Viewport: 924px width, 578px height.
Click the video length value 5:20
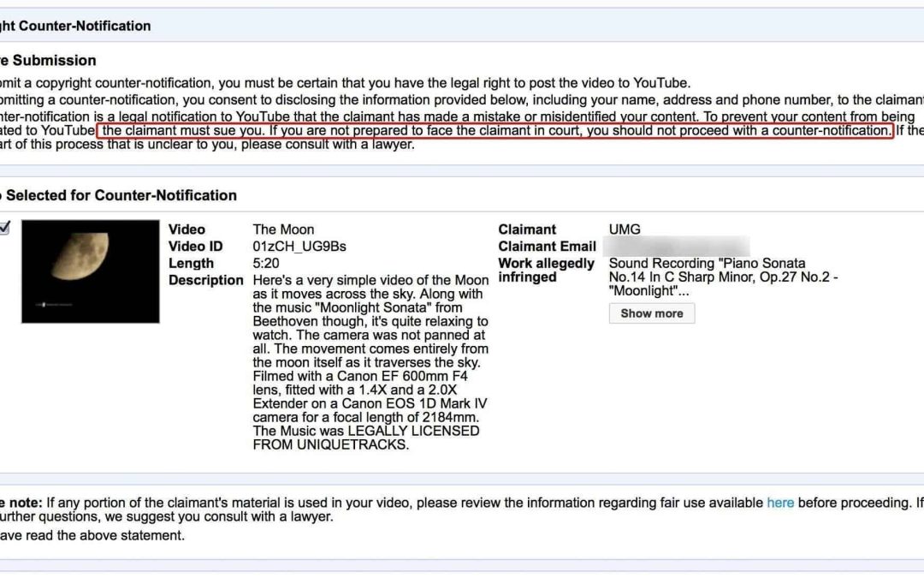pos(266,264)
